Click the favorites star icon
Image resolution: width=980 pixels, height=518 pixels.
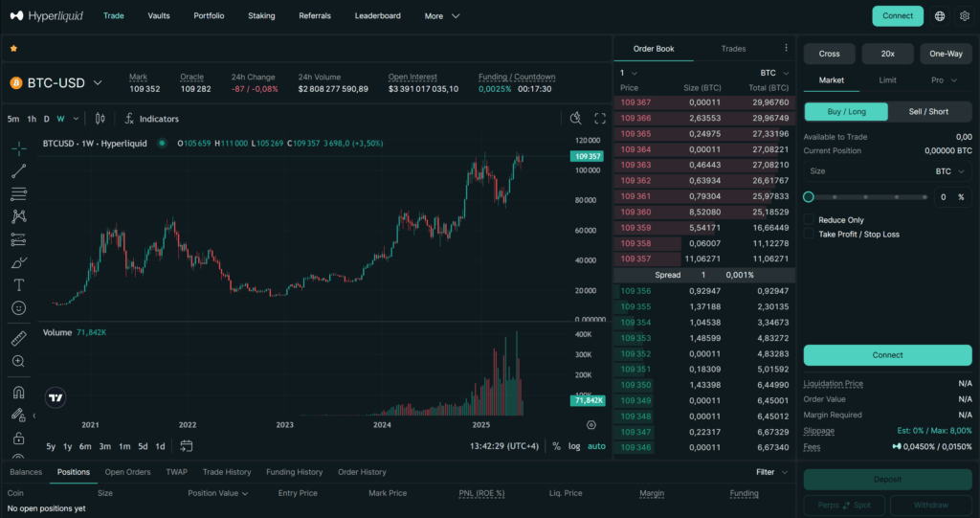(13, 48)
